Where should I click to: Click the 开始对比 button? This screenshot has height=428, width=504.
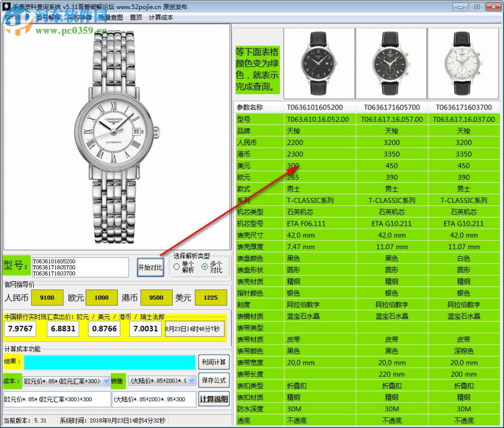click(x=150, y=267)
